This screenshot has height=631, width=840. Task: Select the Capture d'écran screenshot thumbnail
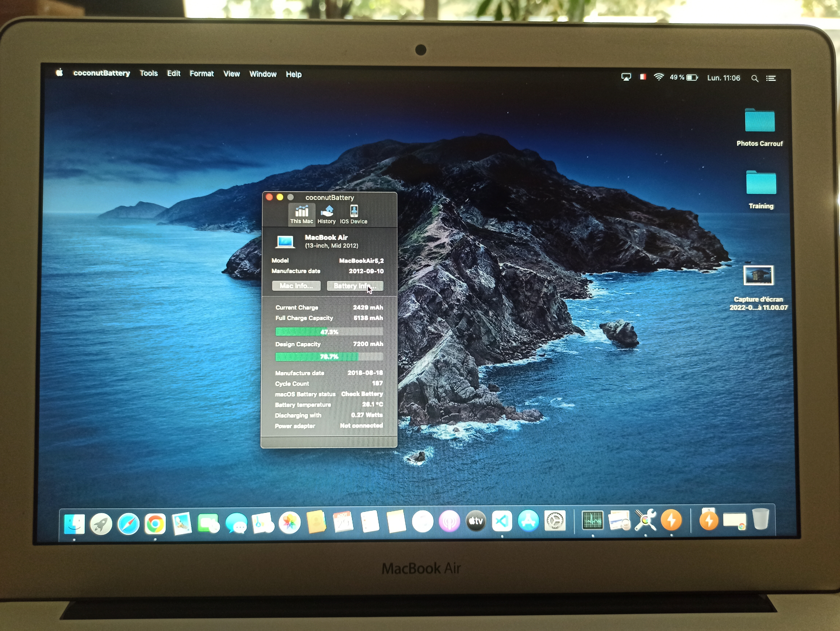coord(758,275)
